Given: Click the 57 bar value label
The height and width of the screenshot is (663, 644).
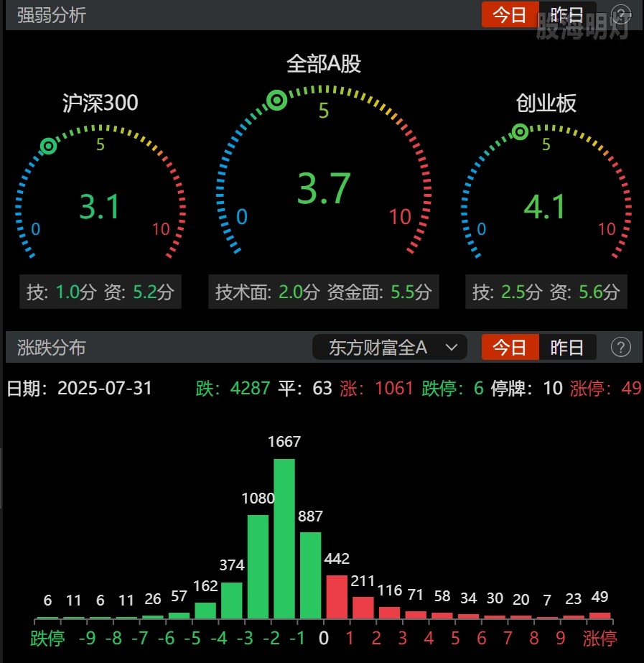Looking at the screenshot, I should click(179, 596).
